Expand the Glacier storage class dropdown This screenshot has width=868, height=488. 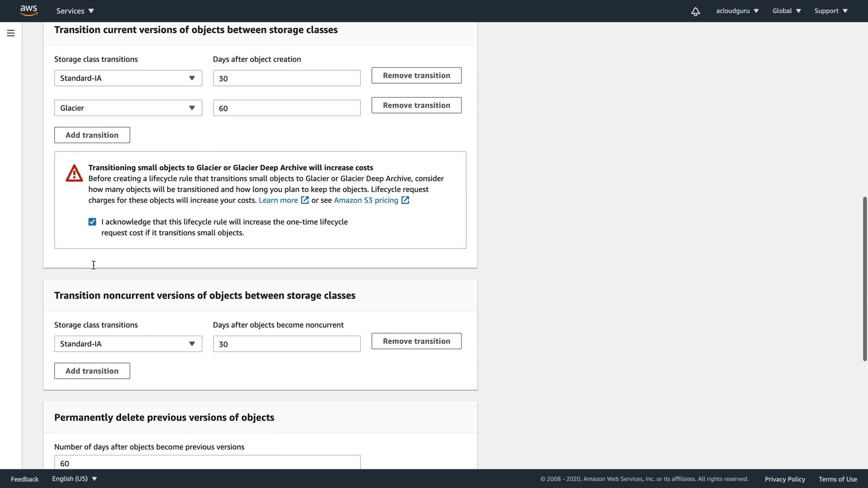pyautogui.click(x=128, y=108)
